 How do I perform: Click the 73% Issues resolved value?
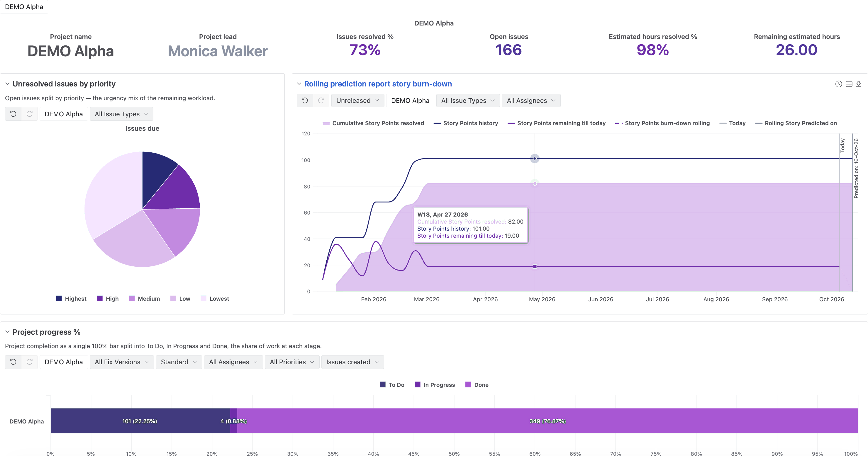[365, 50]
